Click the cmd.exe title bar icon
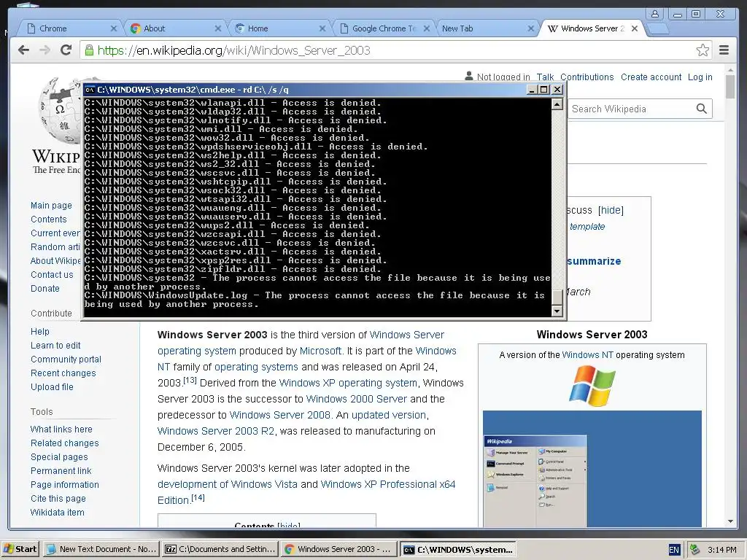Image resolution: width=747 pixels, height=560 pixels. click(90, 90)
